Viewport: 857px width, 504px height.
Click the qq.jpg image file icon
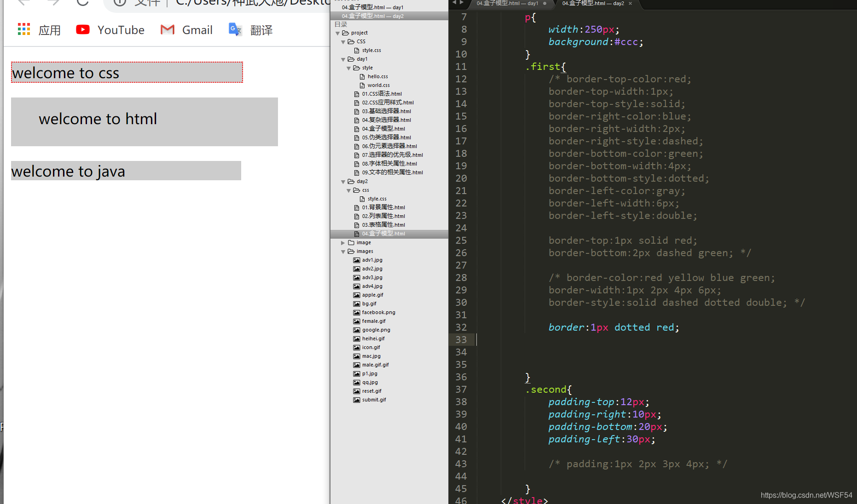(x=357, y=383)
